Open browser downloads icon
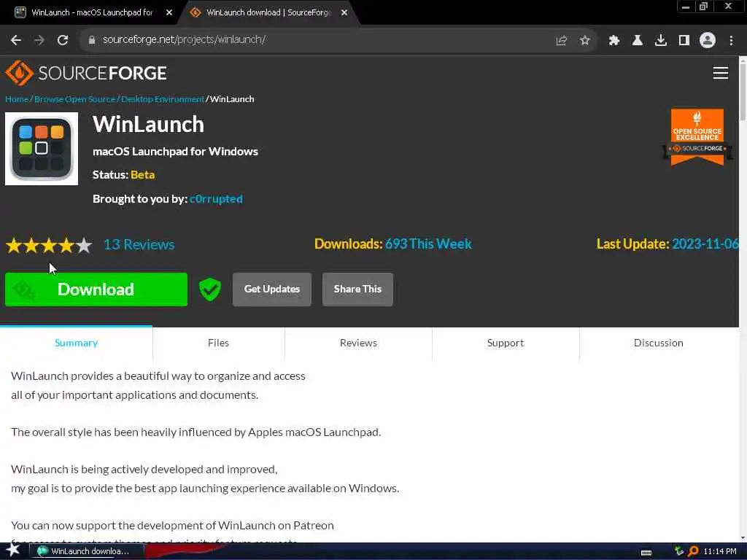 pyautogui.click(x=660, y=41)
